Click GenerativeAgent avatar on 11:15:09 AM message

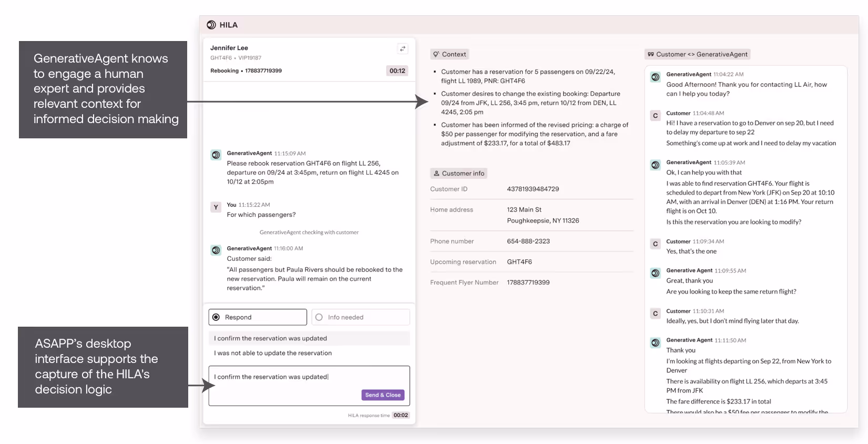point(216,155)
